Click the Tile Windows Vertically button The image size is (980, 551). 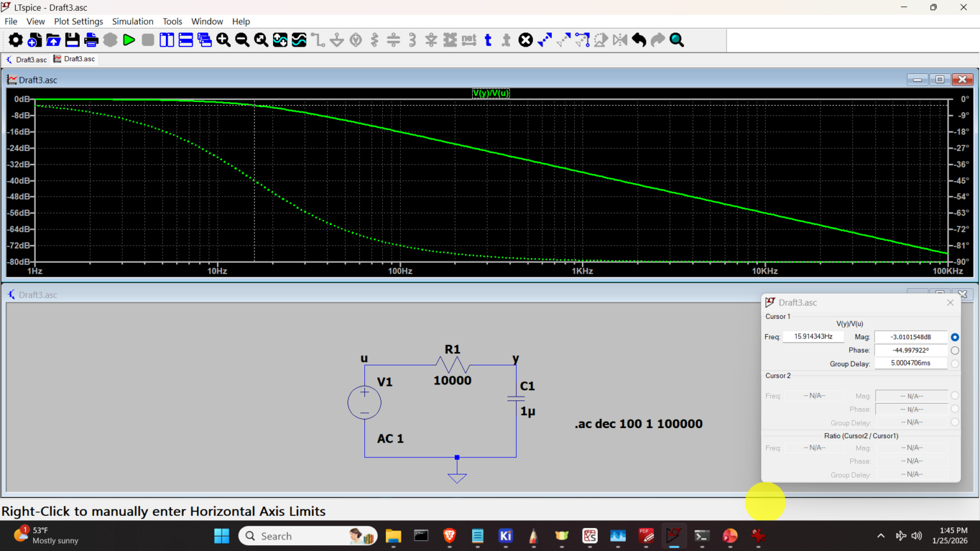167,40
